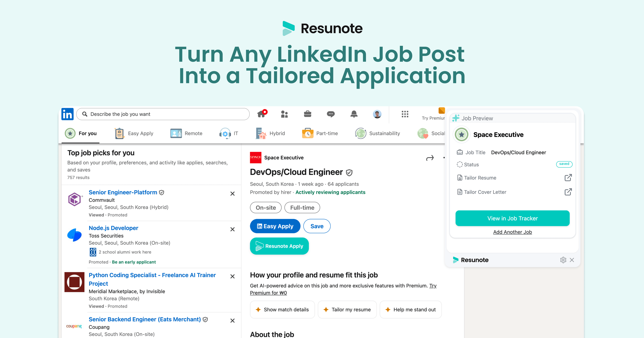Open the My Network icon
Viewport: 644px width, 338px height.
point(284,114)
